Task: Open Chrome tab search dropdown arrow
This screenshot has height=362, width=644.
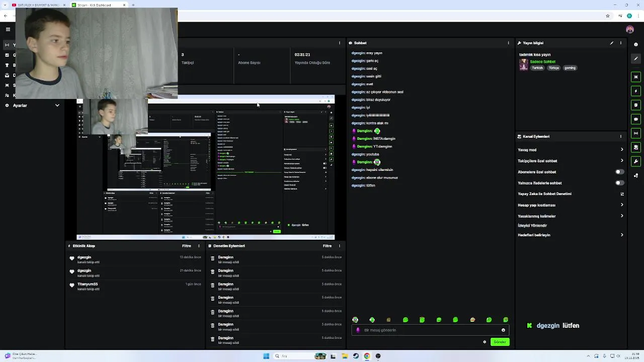Action: [x=5, y=5]
